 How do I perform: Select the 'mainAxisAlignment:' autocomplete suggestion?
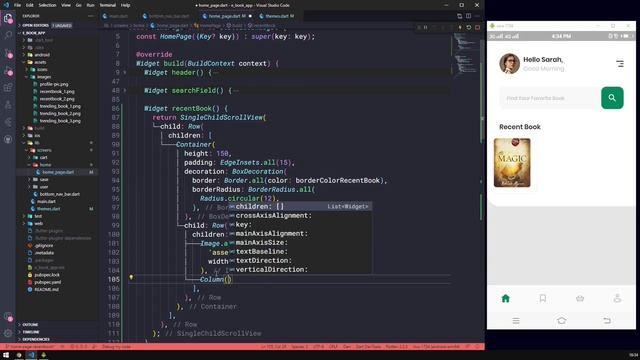pyautogui.click(x=300, y=233)
